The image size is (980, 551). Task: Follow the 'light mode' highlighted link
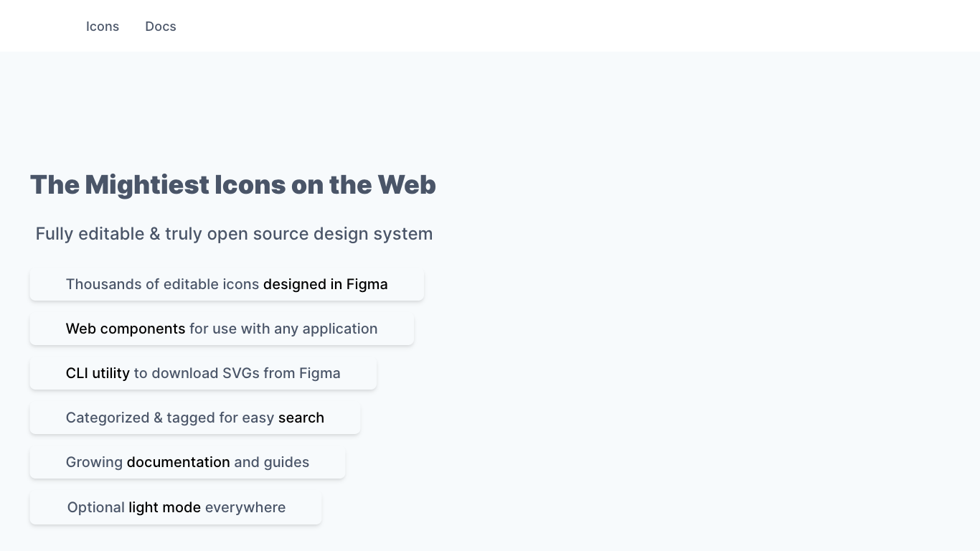(165, 507)
